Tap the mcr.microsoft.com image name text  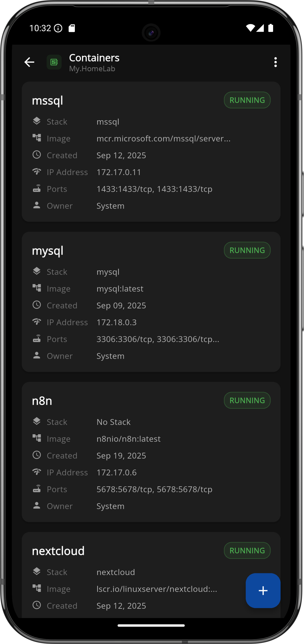click(x=163, y=139)
